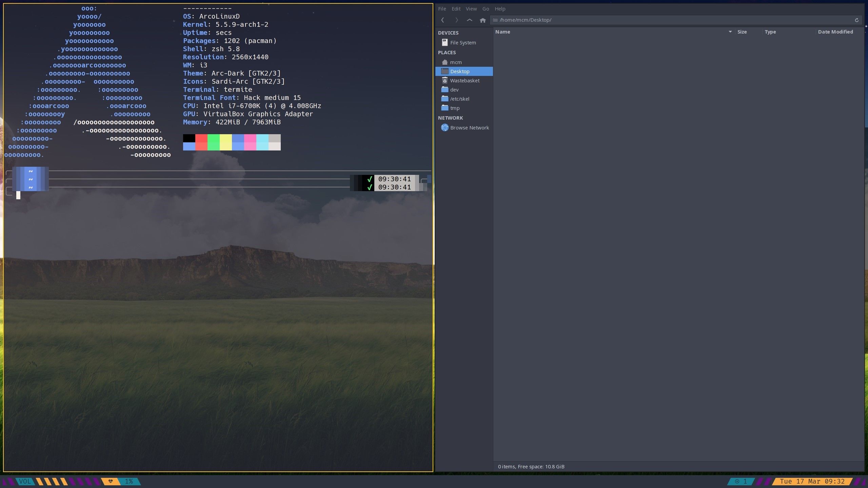The height and width of the screenshot is (488, 868).
Task: Click the VOL module in status bar
Action: point(25,481)
